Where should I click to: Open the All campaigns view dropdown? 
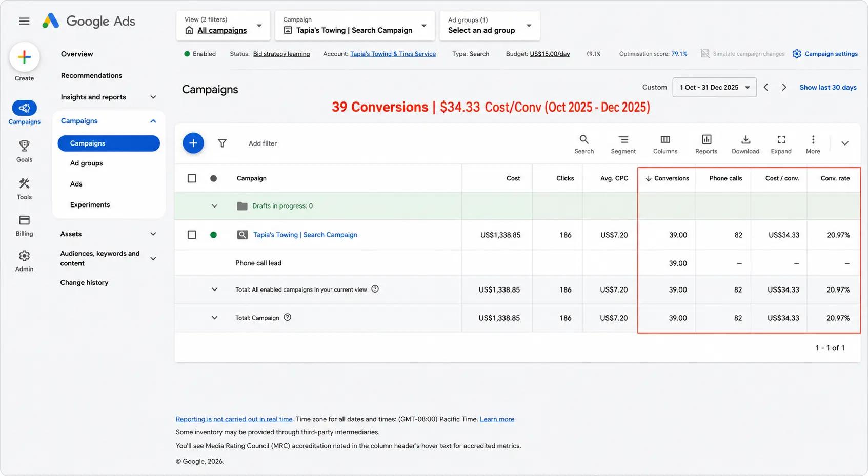pos(224,26)
